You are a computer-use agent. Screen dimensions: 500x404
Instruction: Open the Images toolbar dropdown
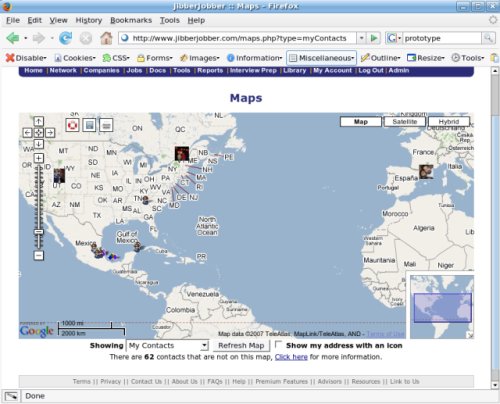(200, 58)
